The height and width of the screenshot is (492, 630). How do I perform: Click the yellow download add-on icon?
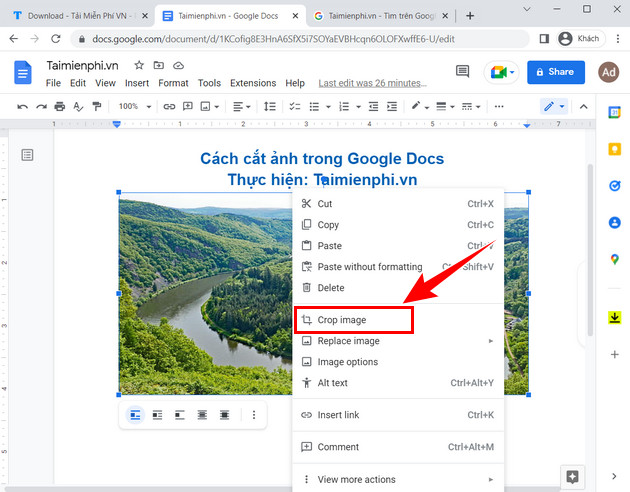(x=614, y=318)
